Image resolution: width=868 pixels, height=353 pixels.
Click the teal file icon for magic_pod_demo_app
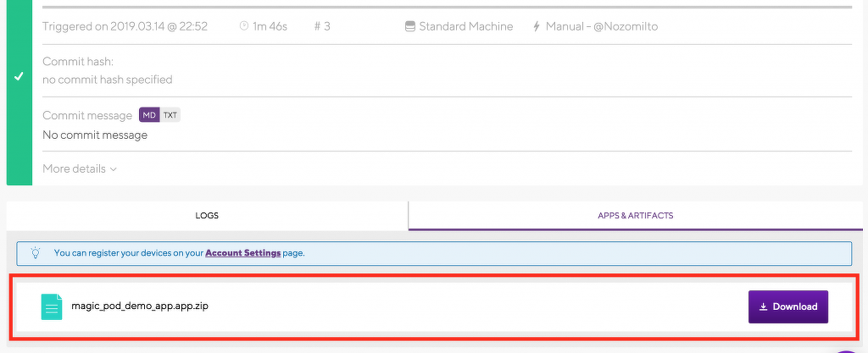(x=52, y=306)
